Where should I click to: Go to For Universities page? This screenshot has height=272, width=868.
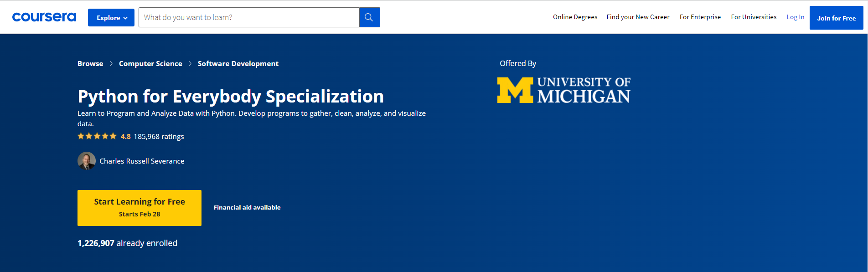754,17
